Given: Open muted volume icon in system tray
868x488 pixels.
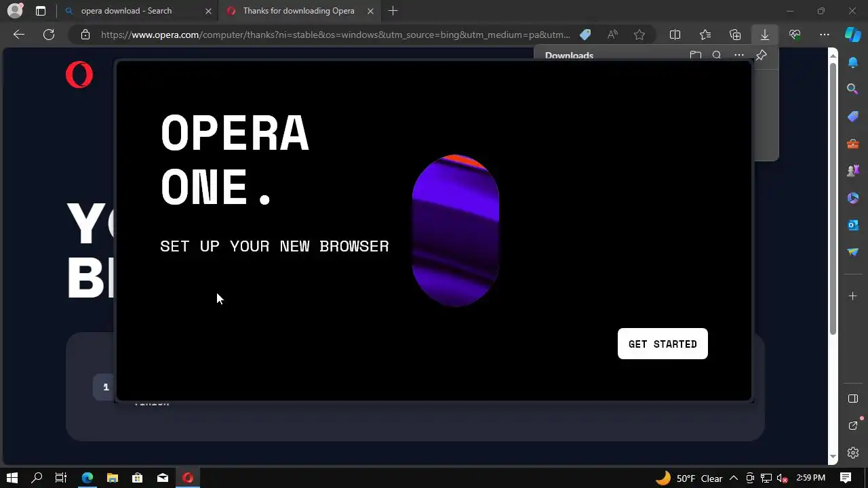Looking at the screenshot, I should (x=783, y=479).
